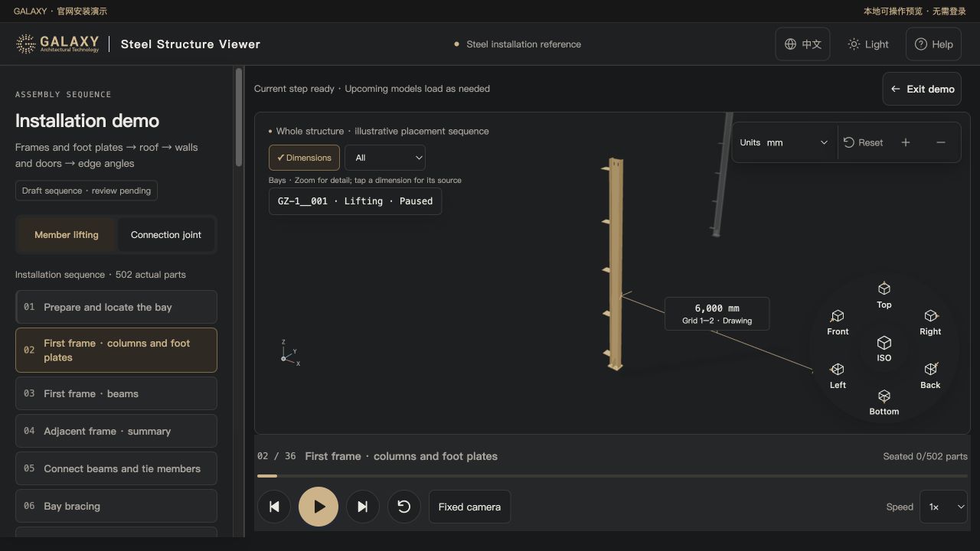This screenshot has width=980, height=551.
Task: Open the Help panel
Action: pyautogui.click(x=933, y=44)
